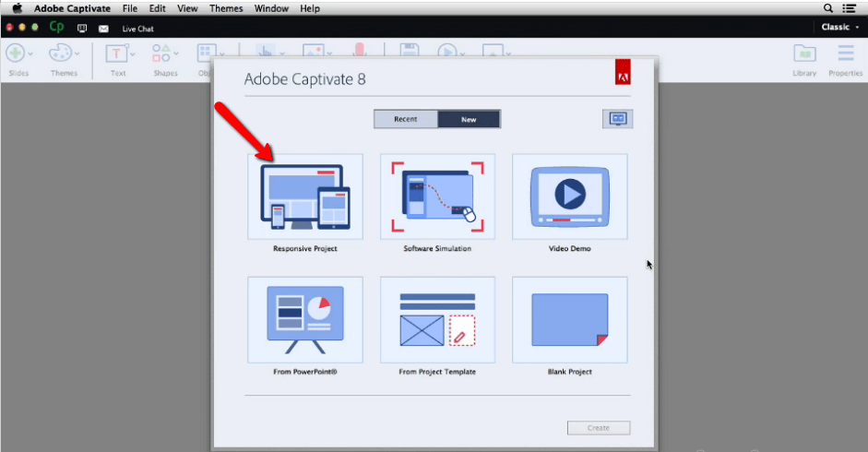Select the From PowerPoint project icon
Screen dimensions: 868x452
(x=305, y=319)
